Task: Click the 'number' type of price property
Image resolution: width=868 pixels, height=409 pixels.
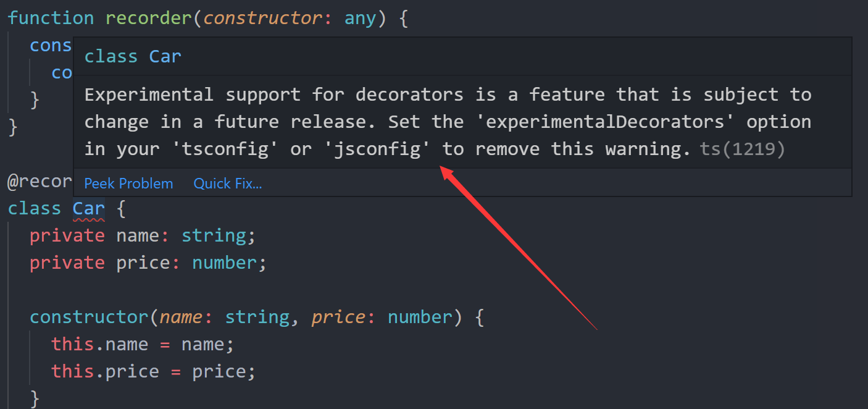Action: click(x=225, y=263)
